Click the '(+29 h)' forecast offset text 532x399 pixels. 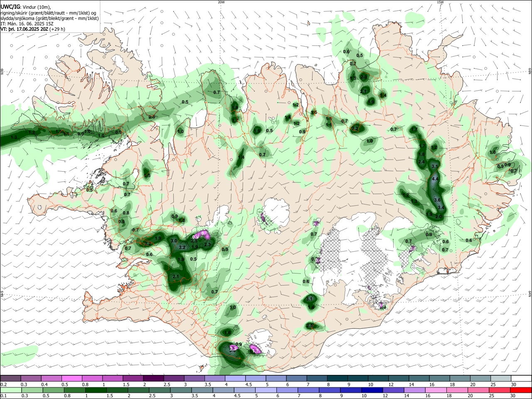click(57, 29)
